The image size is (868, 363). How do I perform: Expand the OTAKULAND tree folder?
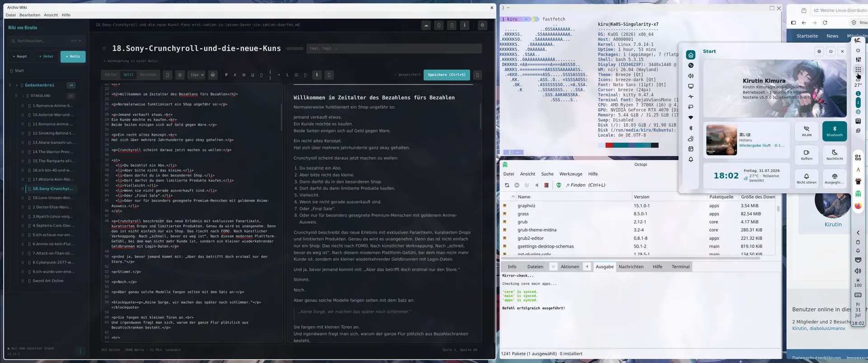click(x=23, y=96)
